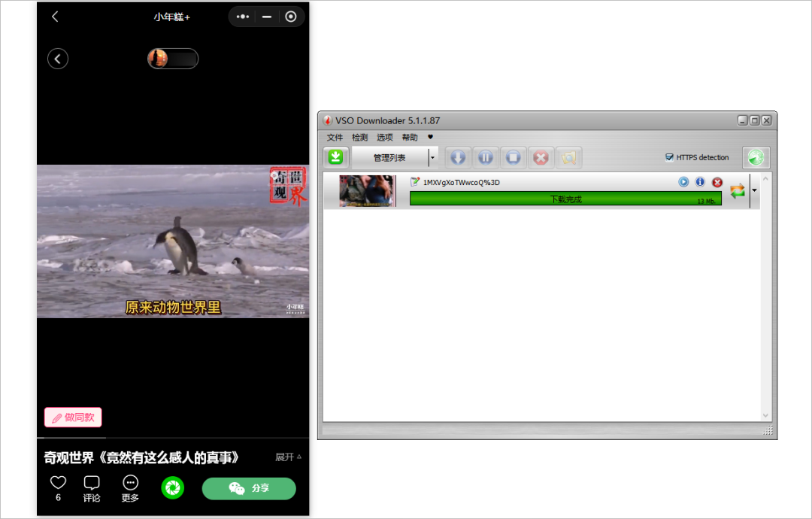Image resolution: width=812 pixels, height=519 pixels.
Task: Open the 文件 menu
Action: tap(335, 137)
